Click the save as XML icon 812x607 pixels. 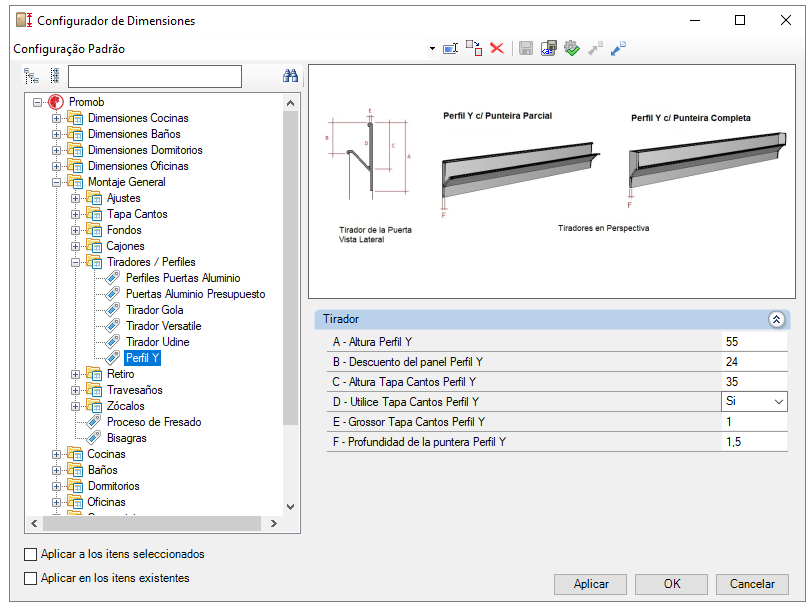[548, 48]
